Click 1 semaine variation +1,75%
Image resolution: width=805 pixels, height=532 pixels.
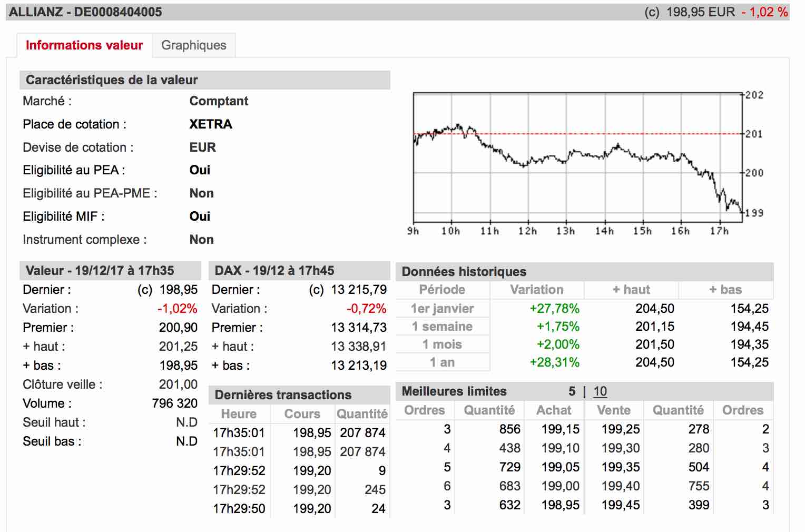coord(558,327)
